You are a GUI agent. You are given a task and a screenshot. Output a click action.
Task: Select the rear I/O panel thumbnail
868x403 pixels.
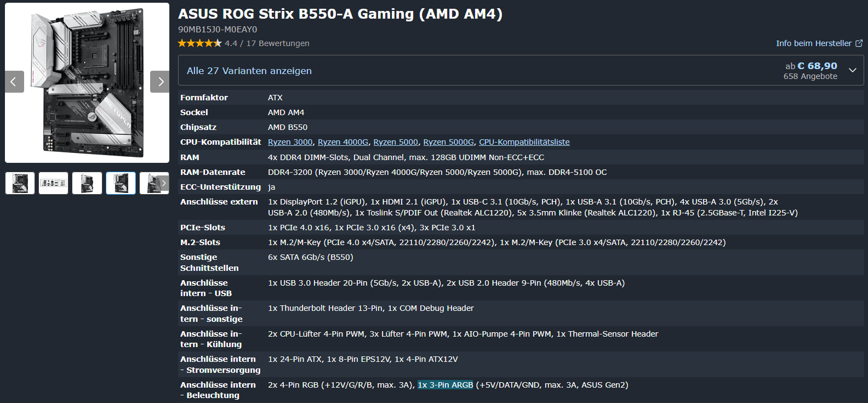[54, 183]
